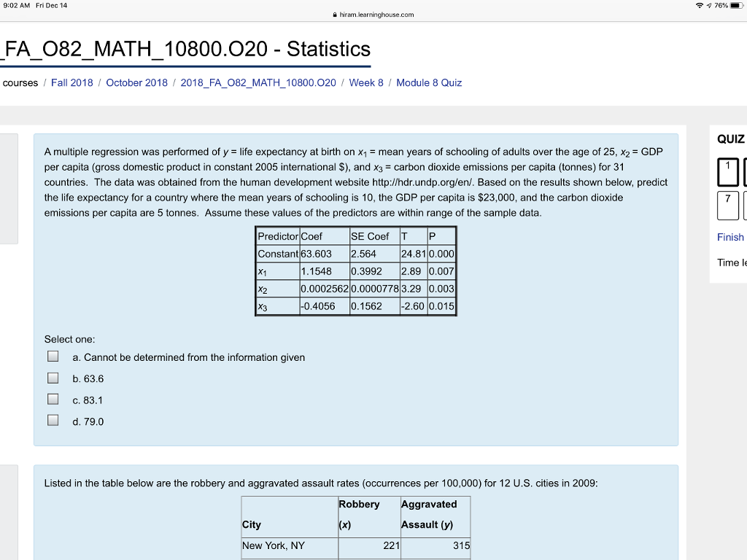This screenshot has height=560, width=747.
Task: Check the box for answer b. 63.6
Action: (x=53, y=378)
